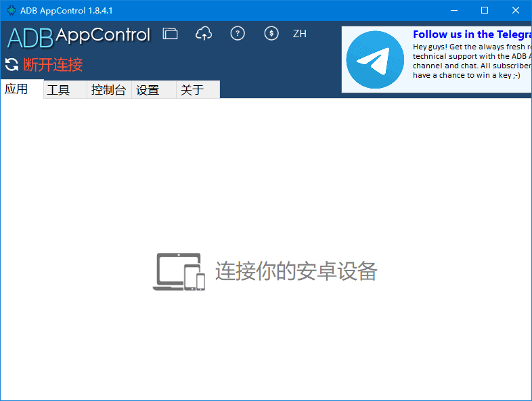532x401 pixels.
Task: Maximize the ADB AppControl window
Action: [x=485, y=11]
